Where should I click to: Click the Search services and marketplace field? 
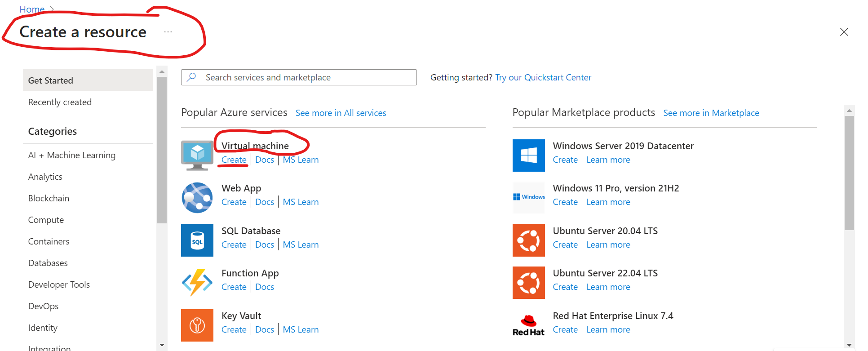306,77
